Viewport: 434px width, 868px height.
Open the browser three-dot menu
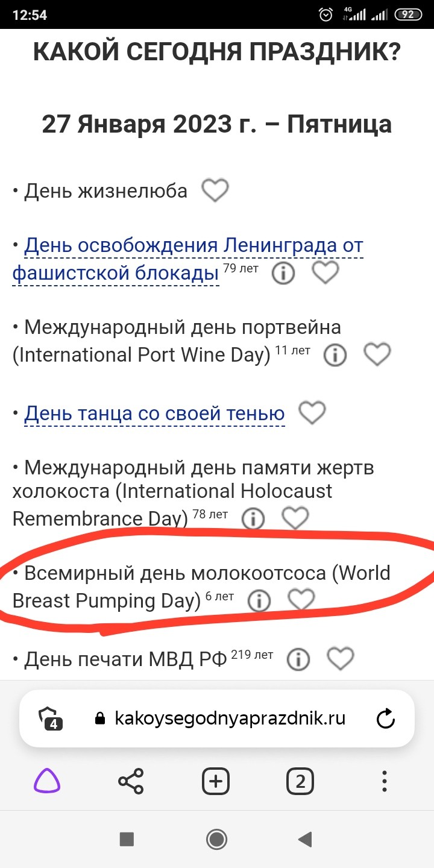pos(385,782)
